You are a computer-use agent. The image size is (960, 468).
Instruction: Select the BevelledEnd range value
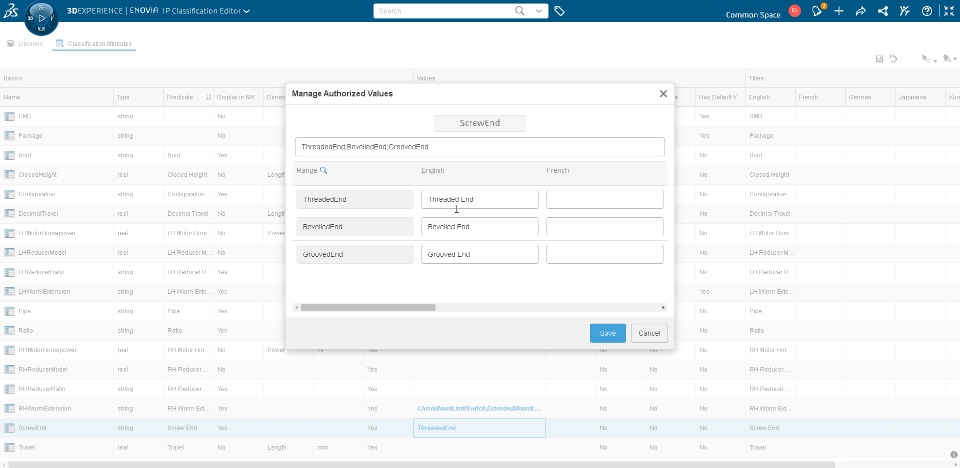(x=355, y=227)
